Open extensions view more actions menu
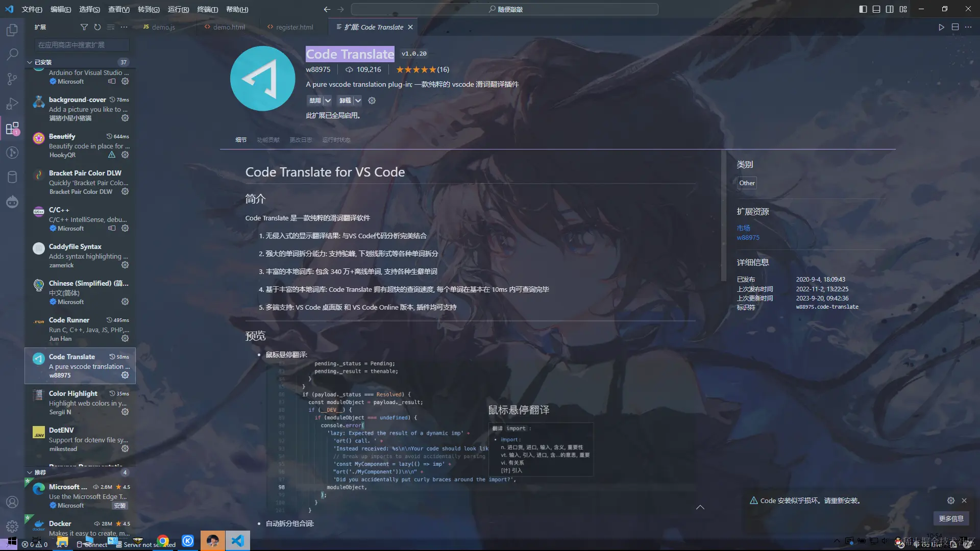The image size is (980, 551). [124, 27]
